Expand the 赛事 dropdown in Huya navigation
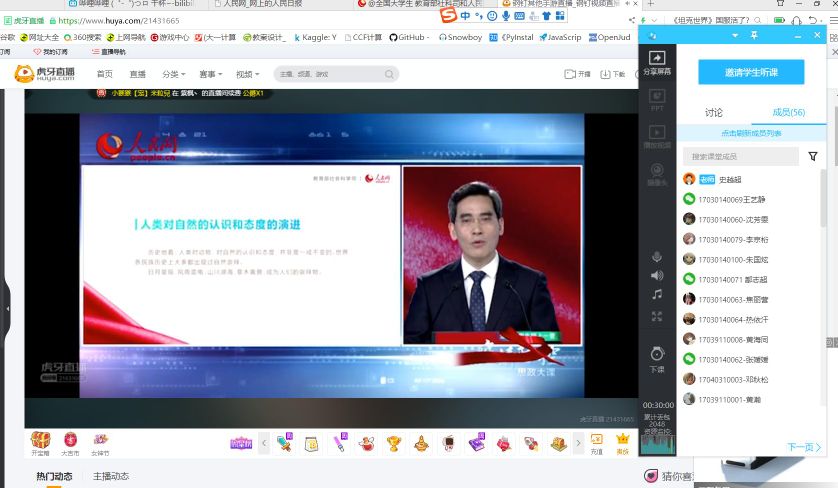Image resolution: width=838 pixels, height=488 pixels. (212, 74)
